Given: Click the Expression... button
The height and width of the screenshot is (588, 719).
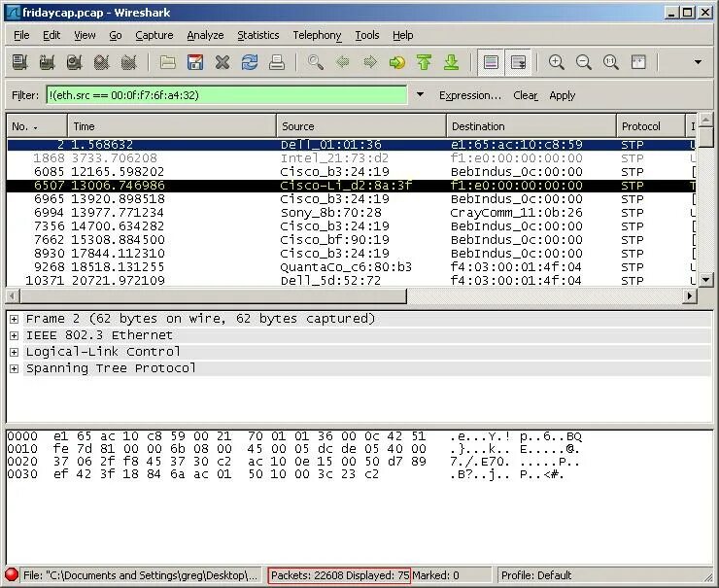Looking at the screenshot, I should click(470, 95).
